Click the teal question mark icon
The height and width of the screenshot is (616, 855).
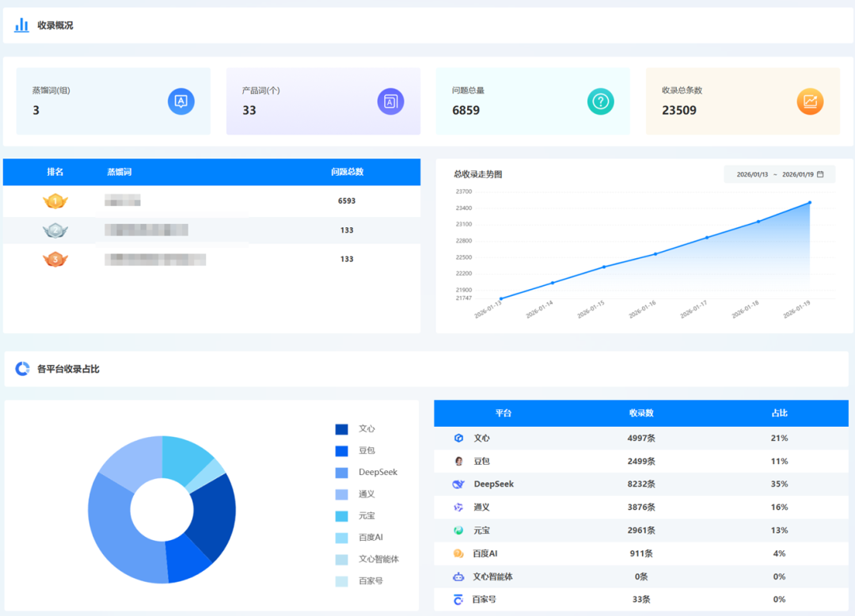coord(600,101)
